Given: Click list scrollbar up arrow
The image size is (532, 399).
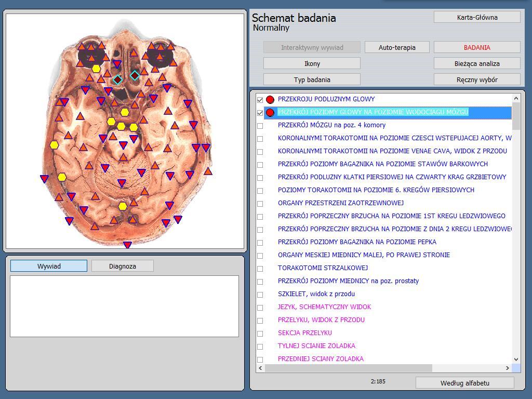Looking at the screenshot, I should pyautogui.click(x=516, y=98).
